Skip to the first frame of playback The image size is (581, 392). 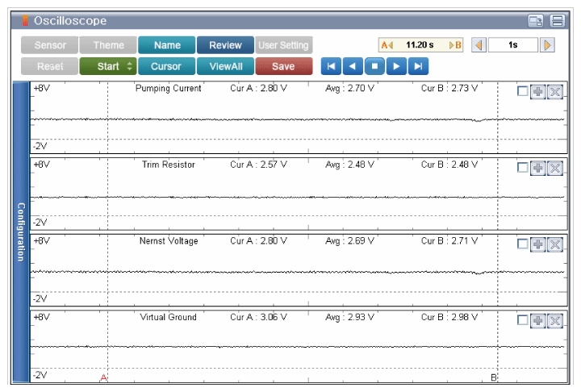(332, 66)
